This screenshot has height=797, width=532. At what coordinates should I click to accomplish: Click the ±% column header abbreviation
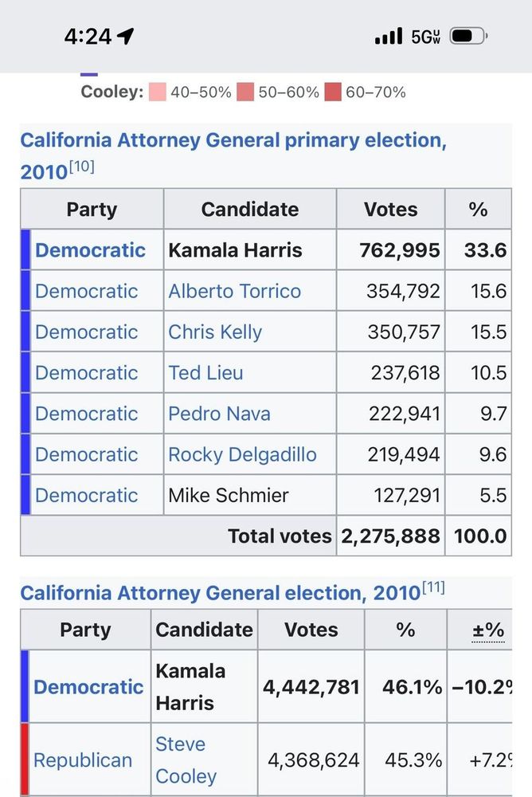[x=487, y=630]
